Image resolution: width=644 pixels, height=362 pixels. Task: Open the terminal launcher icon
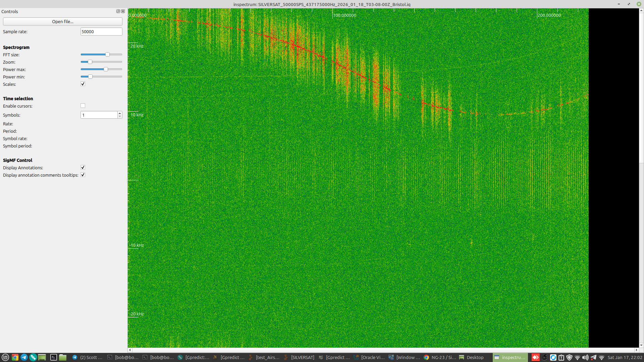53,357
